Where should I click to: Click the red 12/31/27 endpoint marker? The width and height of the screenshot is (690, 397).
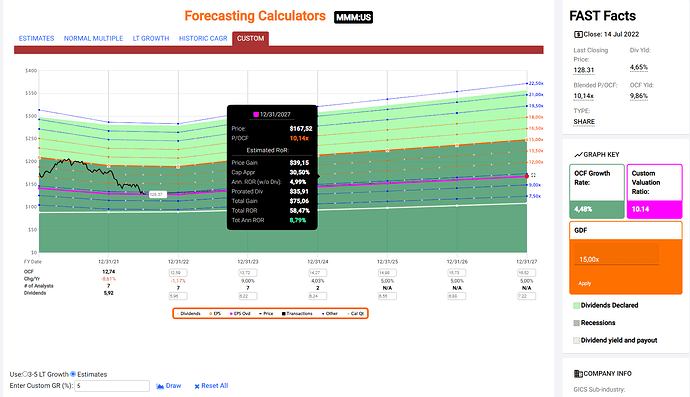pyautogui.click(x=527, y=176)
